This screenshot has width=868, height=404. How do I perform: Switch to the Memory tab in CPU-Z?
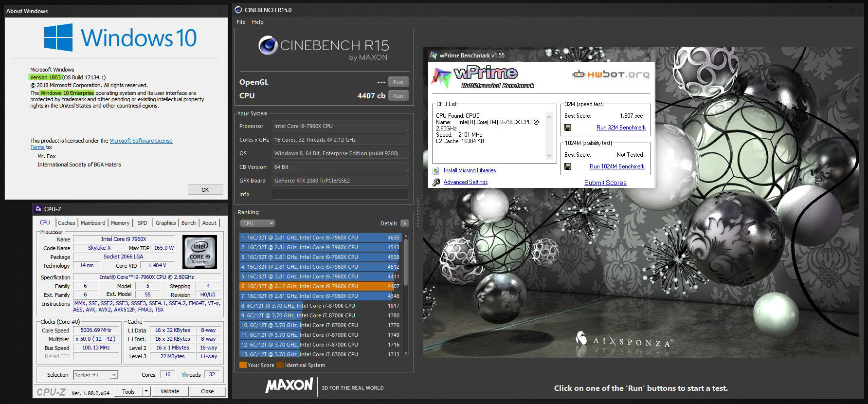point(120,223)
